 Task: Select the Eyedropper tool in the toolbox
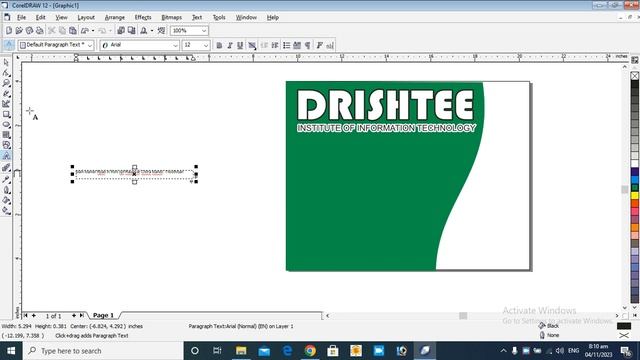(x=6, y=179)
